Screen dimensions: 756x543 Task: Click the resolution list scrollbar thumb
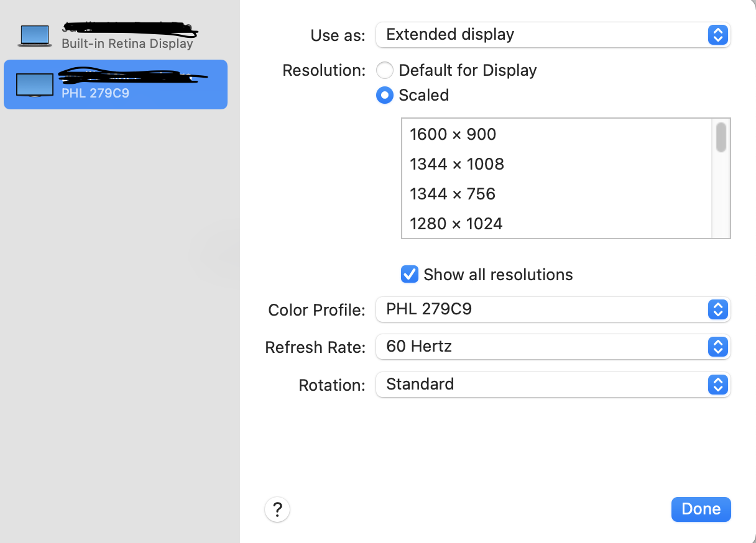tap(721, 137)
